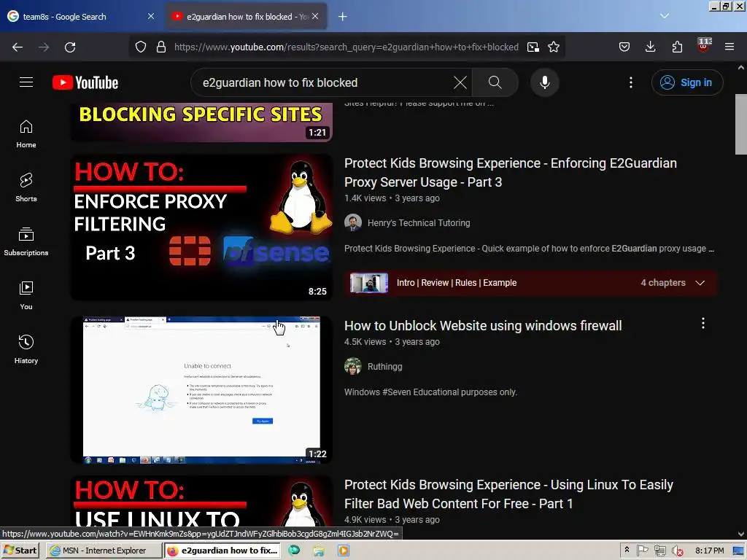The image size is (747, 560).
Task: Go back one page in Firefox
Action: [18, 47]
